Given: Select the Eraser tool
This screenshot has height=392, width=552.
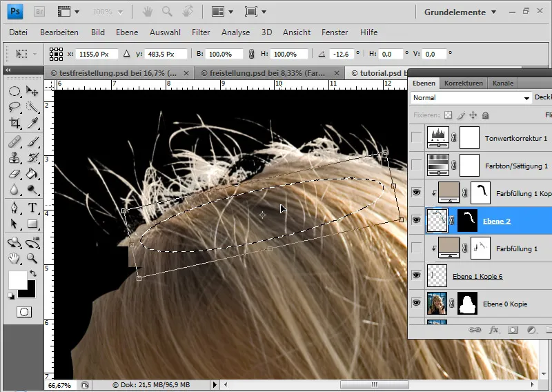Looking at the screenshot, I should coord(14,173).
